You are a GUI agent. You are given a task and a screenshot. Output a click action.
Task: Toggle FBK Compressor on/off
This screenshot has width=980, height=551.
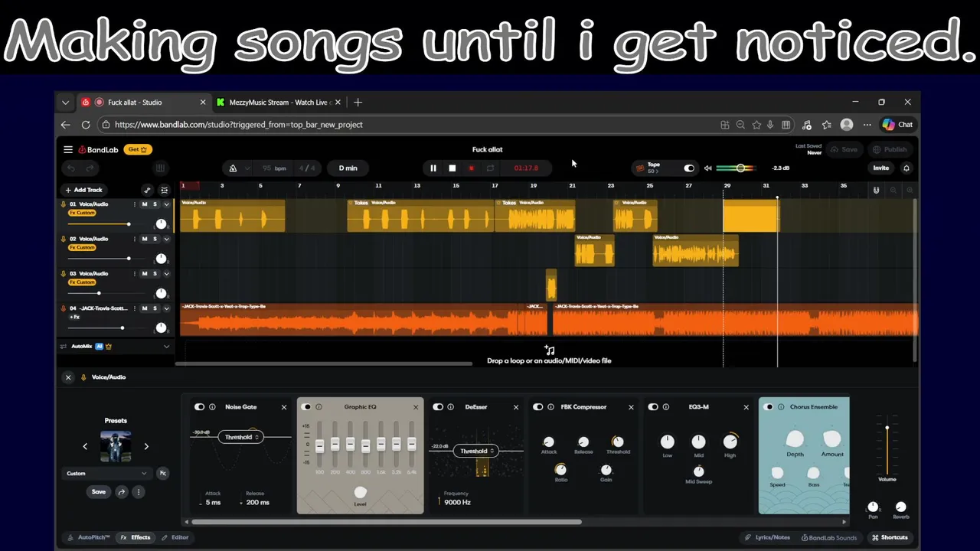538,407
